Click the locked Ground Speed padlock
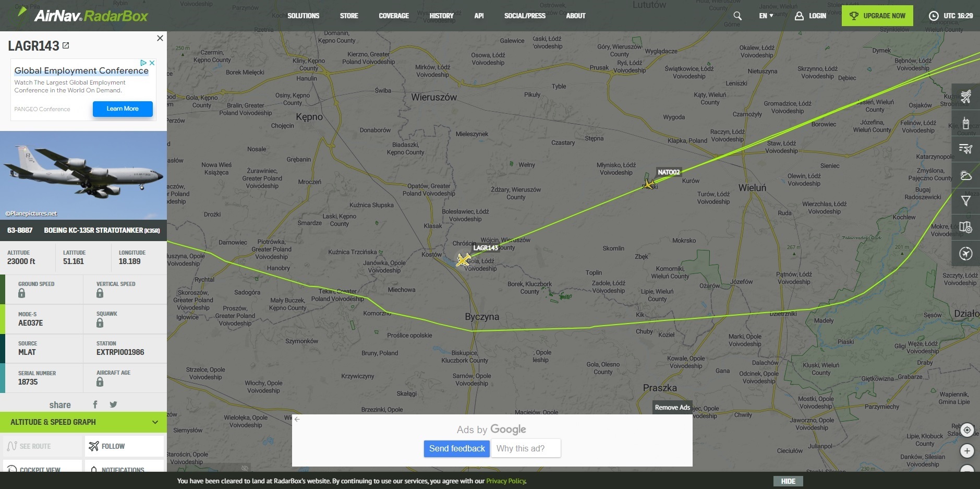The height and width of the screenshot is (489, 980). 21,293
